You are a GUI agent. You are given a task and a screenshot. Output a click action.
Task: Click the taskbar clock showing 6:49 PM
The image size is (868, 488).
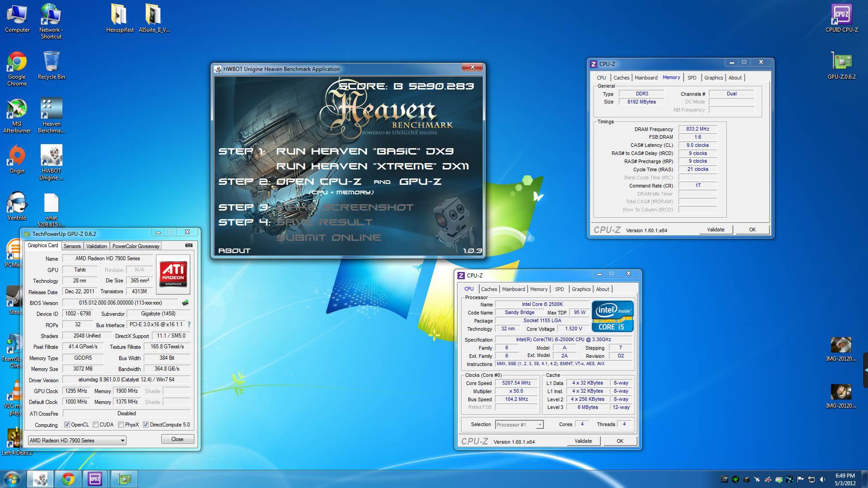(845, 479)
